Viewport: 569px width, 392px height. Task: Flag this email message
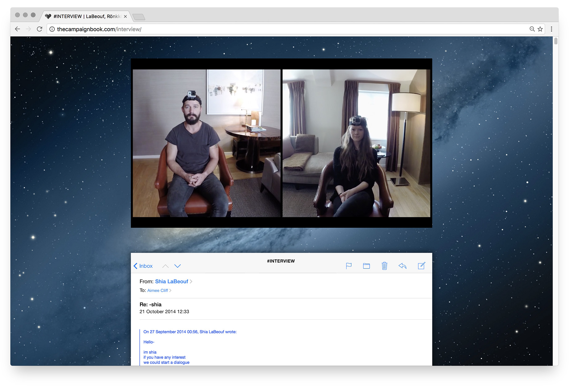click(349, 266)
